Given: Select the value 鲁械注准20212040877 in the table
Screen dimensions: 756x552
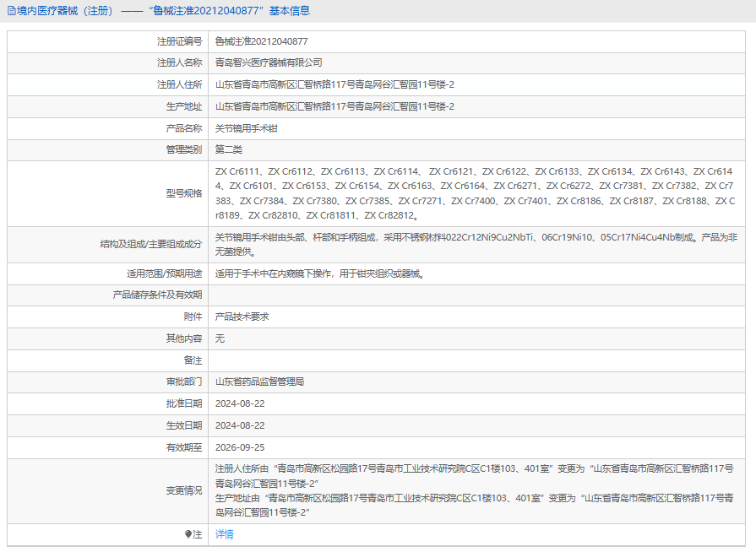Looking at the screenshot, I should (x=261, y=41).
